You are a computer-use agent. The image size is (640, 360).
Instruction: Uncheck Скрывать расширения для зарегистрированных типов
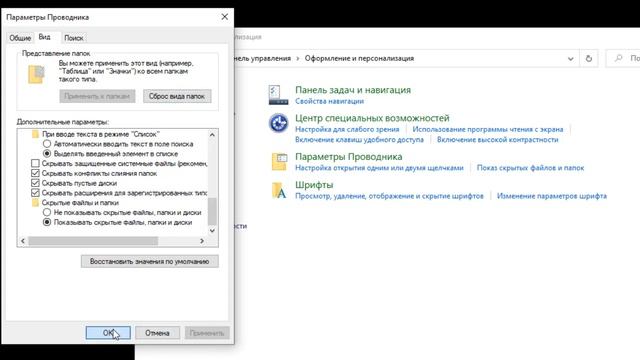click(x=36, y=193)
